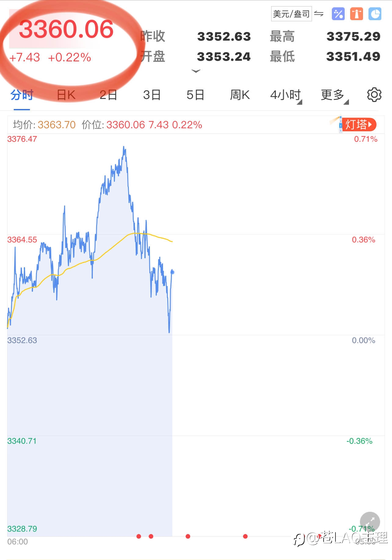Open the 4小时 period dropdown
392x560 pixels.
point(286,95)
